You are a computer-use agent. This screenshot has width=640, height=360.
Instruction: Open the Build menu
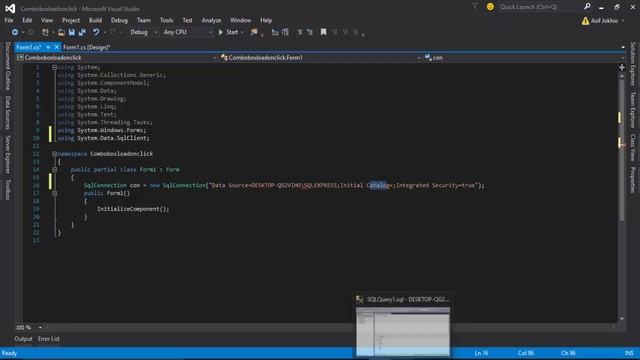coord(95,20)
